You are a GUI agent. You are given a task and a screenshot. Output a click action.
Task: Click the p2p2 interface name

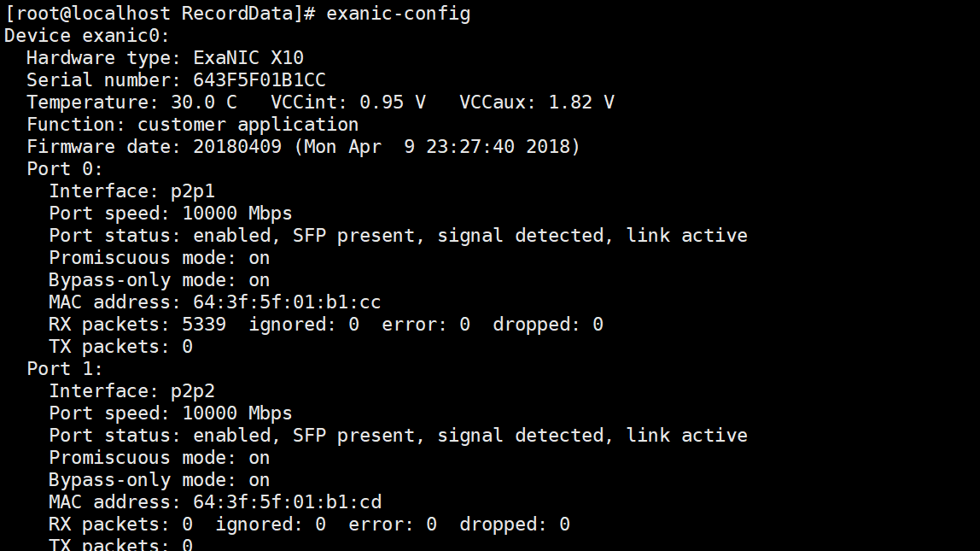(x=192, y=391)
